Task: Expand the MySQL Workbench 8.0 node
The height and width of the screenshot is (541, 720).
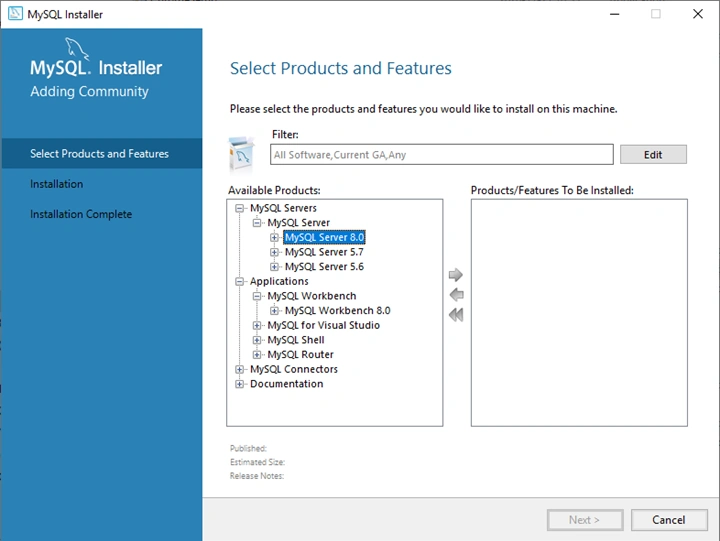Action: [x=274, y=311]
